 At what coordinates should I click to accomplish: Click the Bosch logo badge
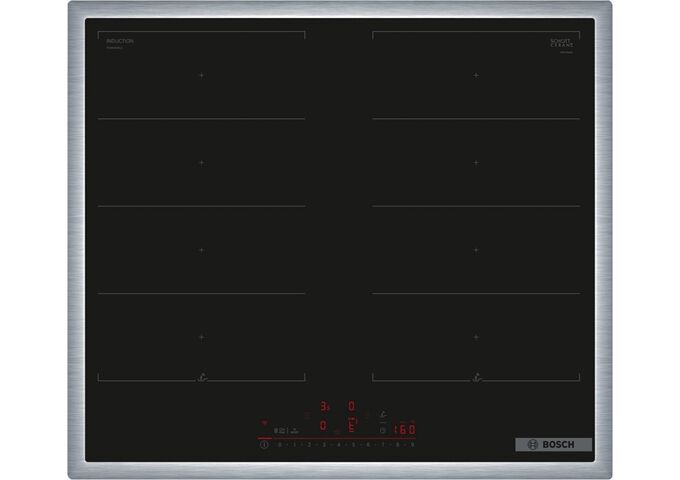click(x=553, y=445)
